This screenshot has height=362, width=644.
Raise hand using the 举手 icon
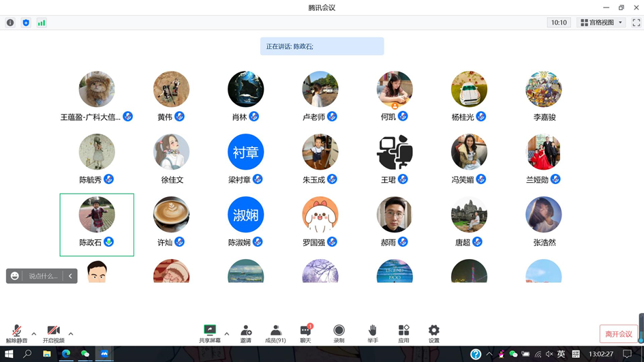pyautogui.click(x=372, y=333)
